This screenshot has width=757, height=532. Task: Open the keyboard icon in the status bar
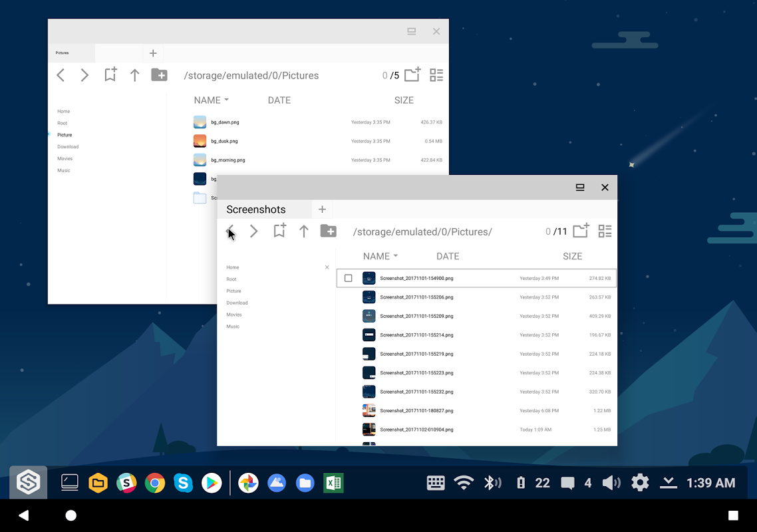436,482
